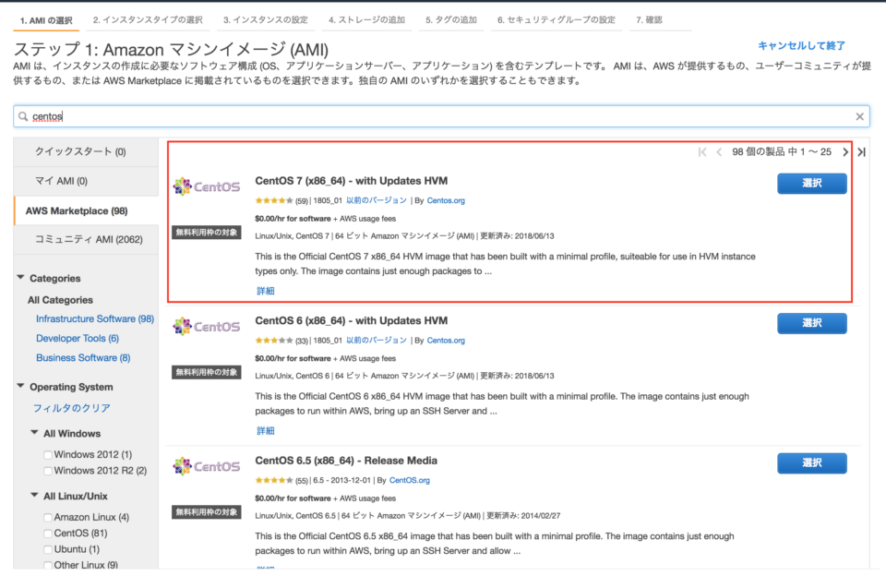
Task: Click CentOS 7 star rating
Action: point(274,200)
